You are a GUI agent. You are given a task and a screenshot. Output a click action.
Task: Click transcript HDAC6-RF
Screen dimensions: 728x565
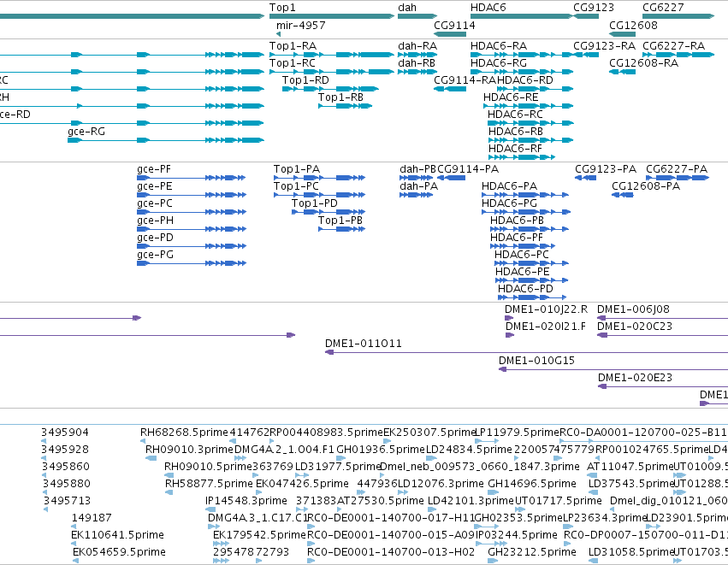click(522, 157)
